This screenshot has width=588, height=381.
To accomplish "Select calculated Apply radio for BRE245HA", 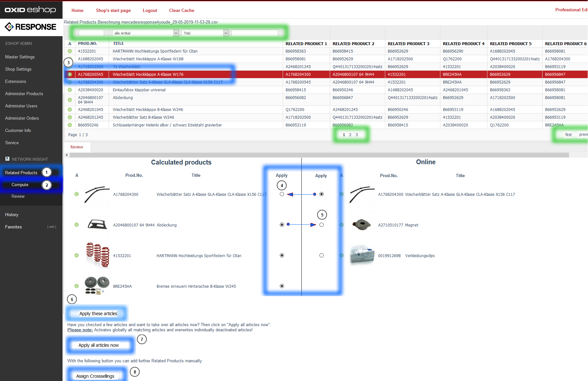I will 282,286.
